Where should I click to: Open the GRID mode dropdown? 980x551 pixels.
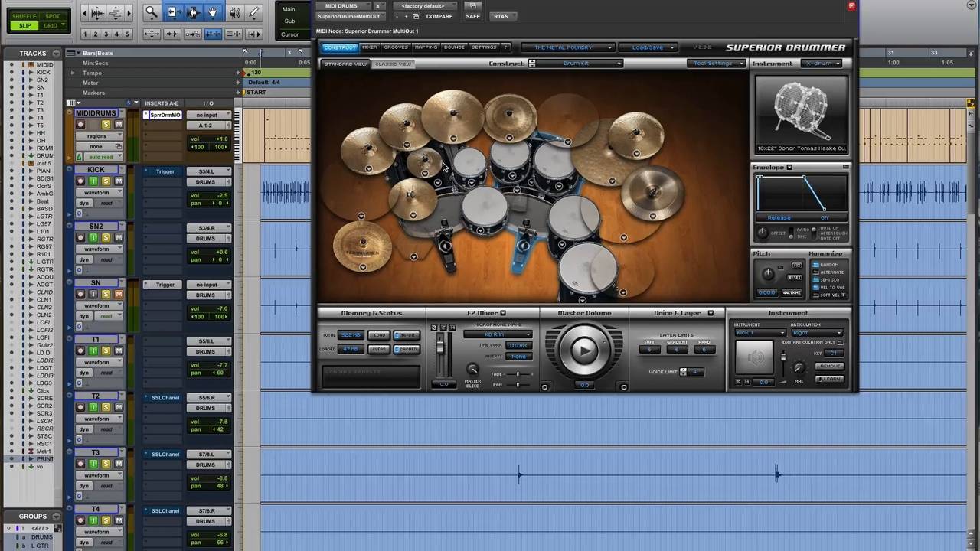52,26
